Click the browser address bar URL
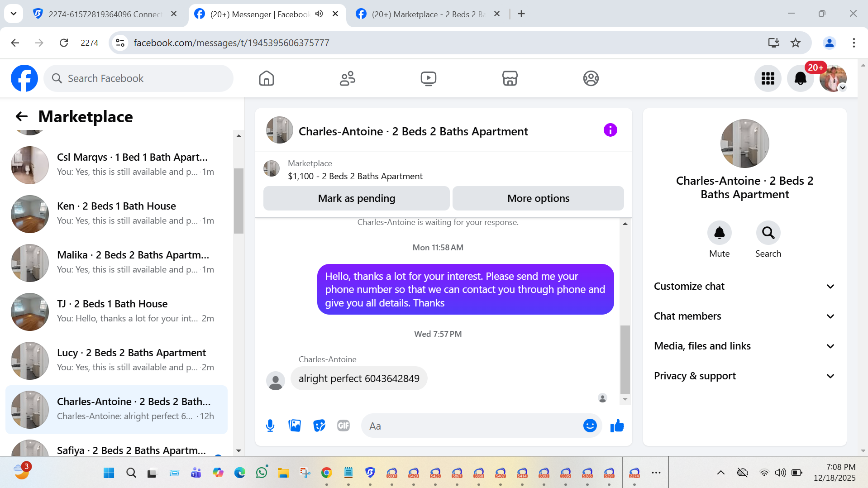 231,43
